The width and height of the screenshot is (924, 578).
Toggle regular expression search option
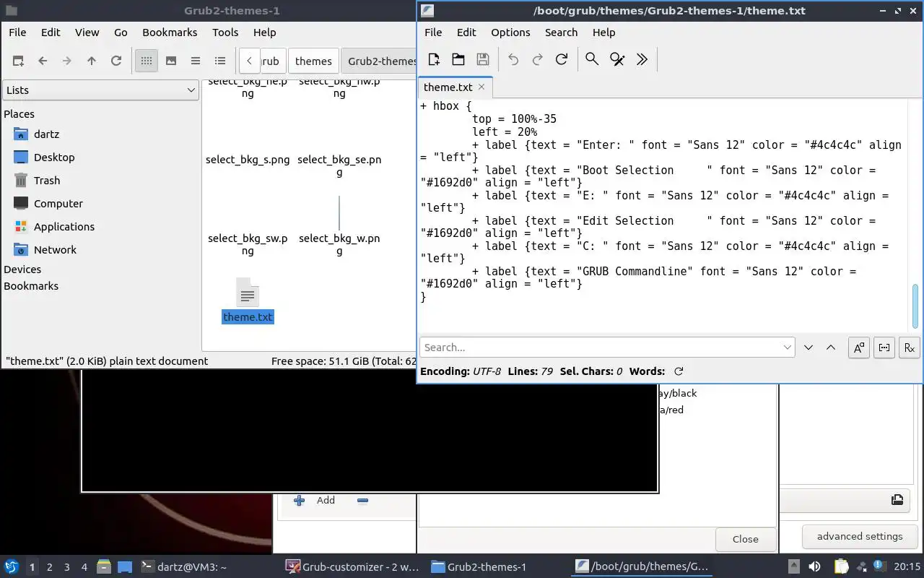[910, 348]
